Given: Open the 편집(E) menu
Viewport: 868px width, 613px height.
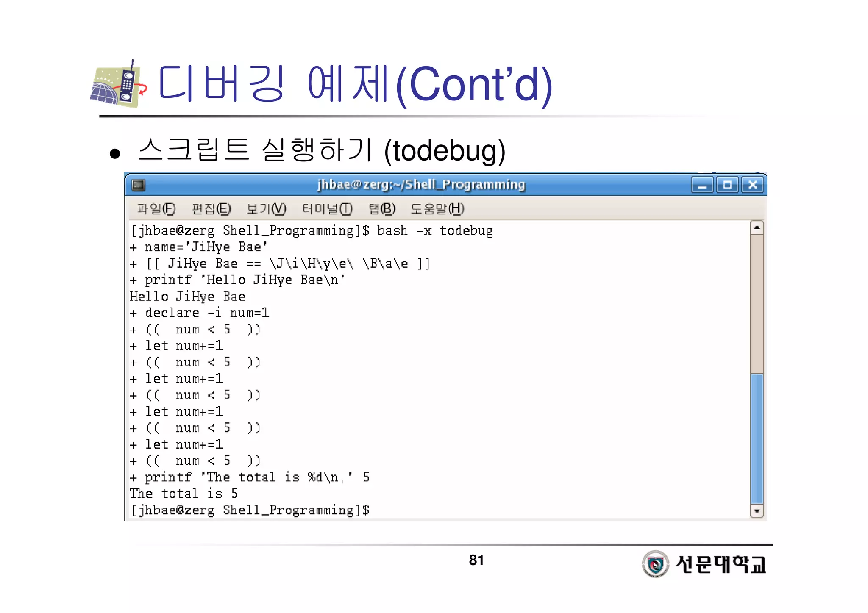Looking at the screenshot, I should pos(211,208).
